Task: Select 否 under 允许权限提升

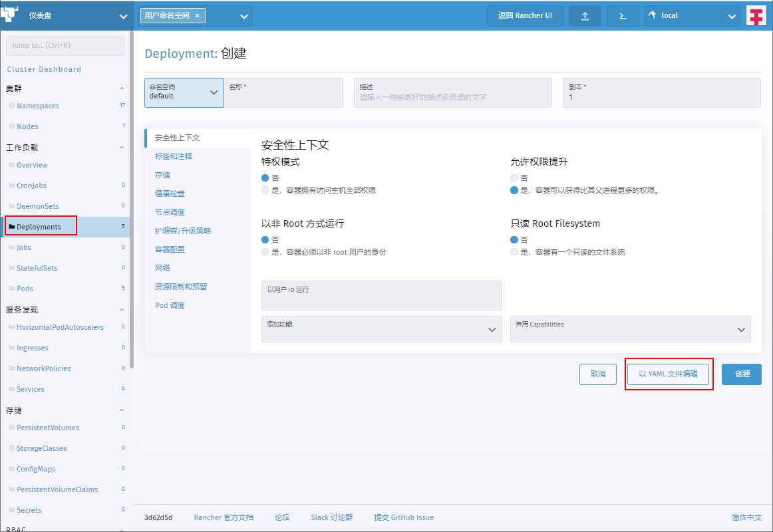Action: 514,178
